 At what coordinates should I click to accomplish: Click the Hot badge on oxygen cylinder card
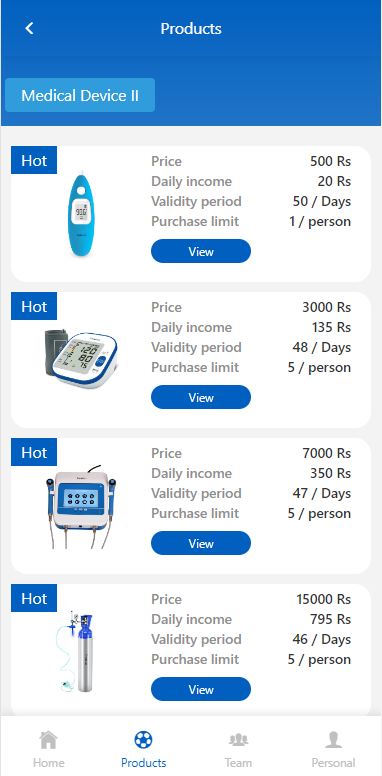pos(34,598)
